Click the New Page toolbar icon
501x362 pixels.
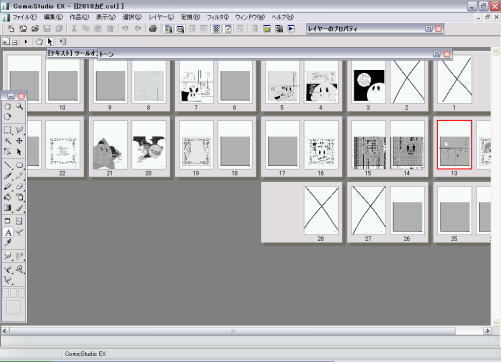(x=11, y=29)
